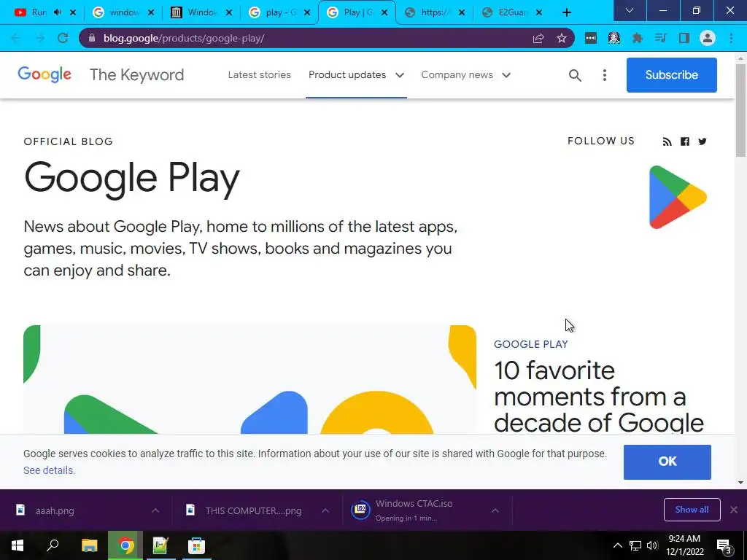
Task: Switch to the Run YouTube tab
Action: point(39,12)
